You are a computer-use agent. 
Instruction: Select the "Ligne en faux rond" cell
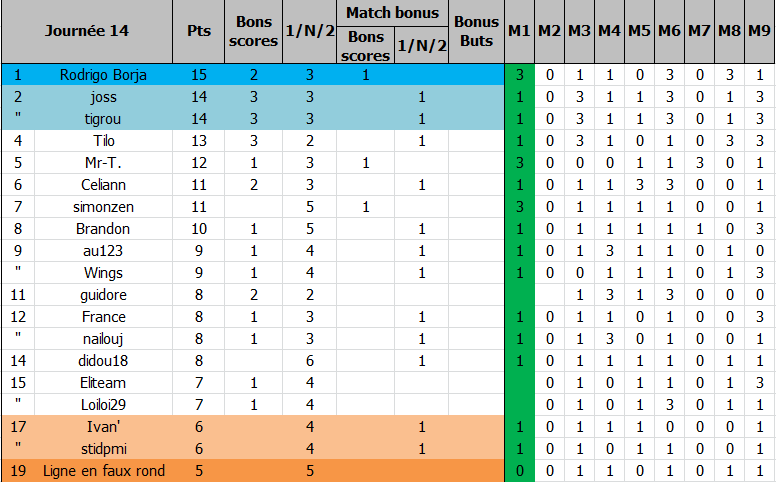coord(104,470)
